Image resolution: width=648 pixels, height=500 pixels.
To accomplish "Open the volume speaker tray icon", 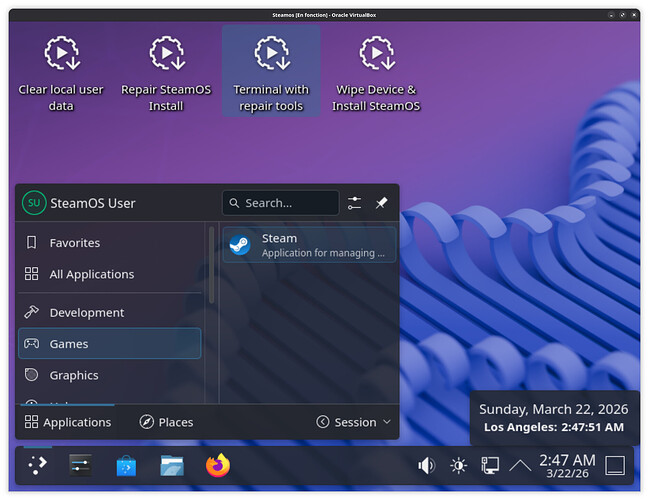I will click(x=427, y=465).
